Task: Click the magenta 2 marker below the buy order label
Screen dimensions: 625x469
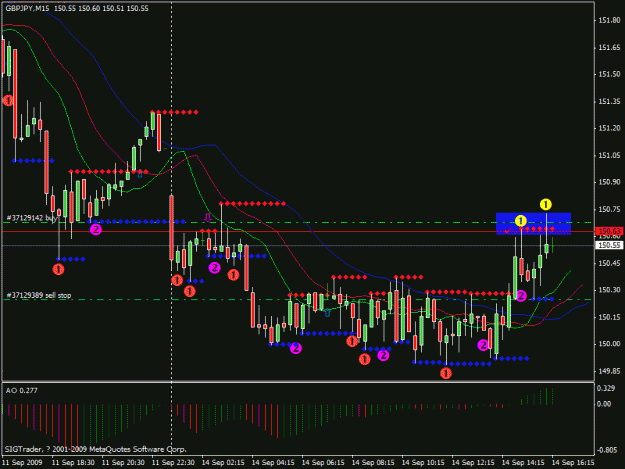Action: pos(96,230)
